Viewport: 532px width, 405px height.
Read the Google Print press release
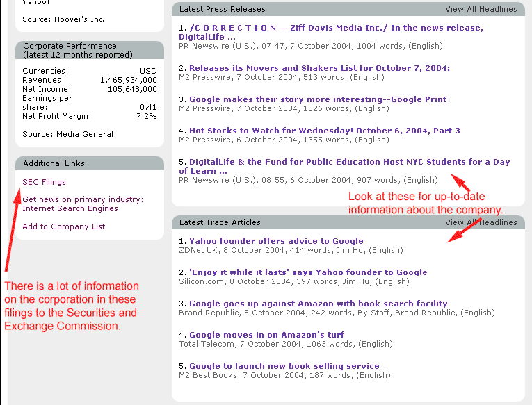click(x=317, y=99)
